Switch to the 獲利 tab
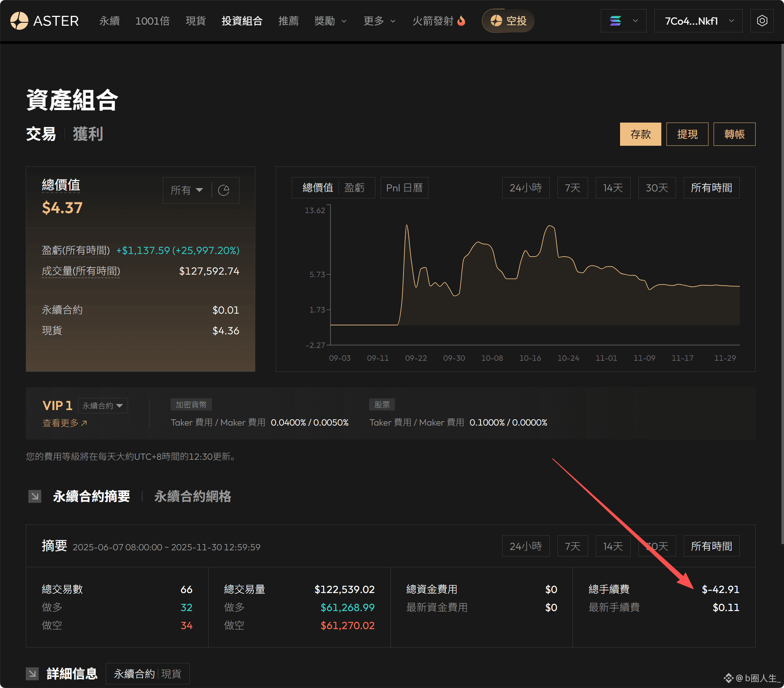 pyautogui.click(x=88, y=134)
